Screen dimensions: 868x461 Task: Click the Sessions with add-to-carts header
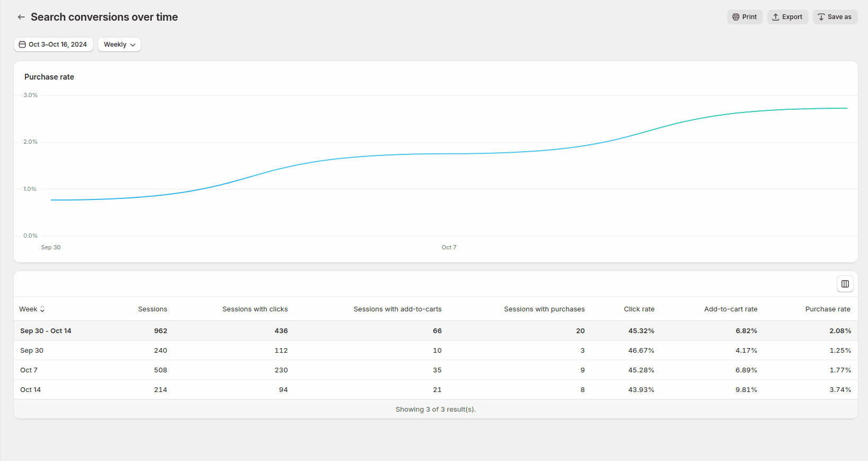coord(397,309)
